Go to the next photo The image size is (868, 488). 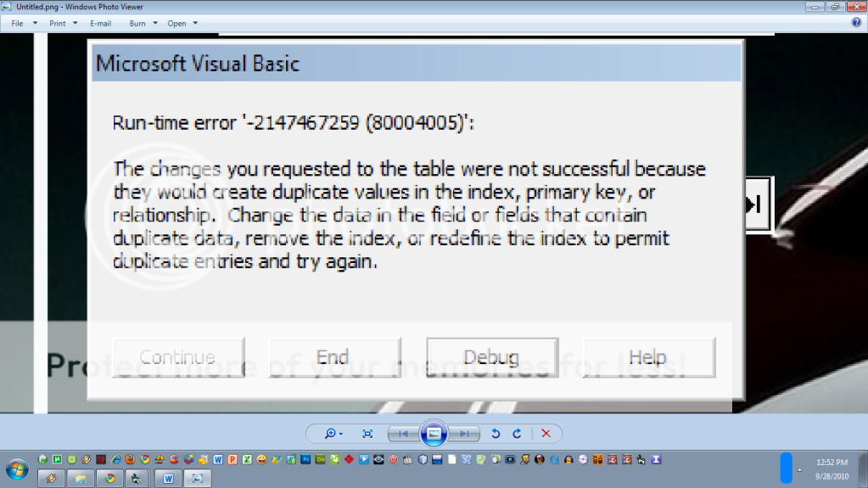(x=464, y=434)
